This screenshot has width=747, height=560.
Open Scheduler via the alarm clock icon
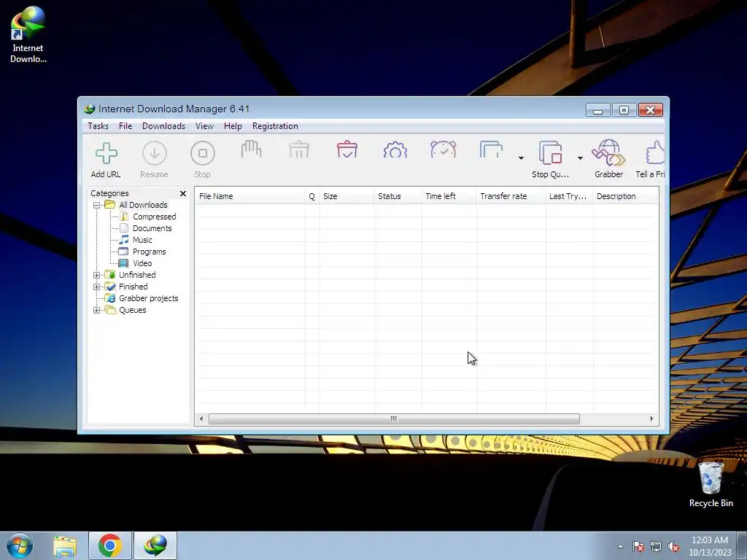point(443,150)
